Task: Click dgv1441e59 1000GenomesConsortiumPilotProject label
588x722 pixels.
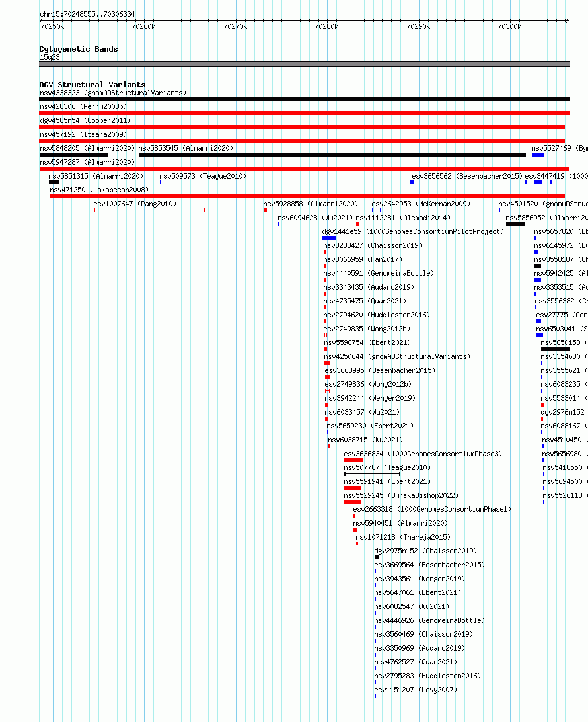Action: coord(413,231)
